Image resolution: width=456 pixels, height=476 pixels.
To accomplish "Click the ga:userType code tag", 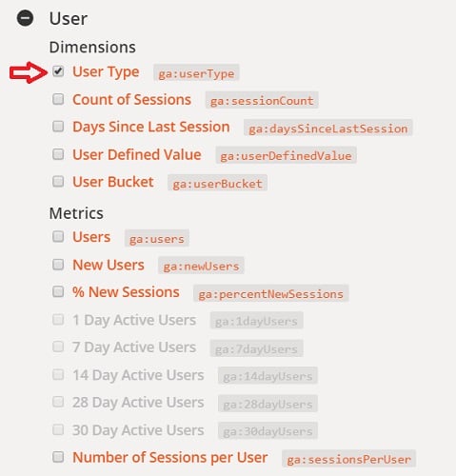I will click(196, 73).
